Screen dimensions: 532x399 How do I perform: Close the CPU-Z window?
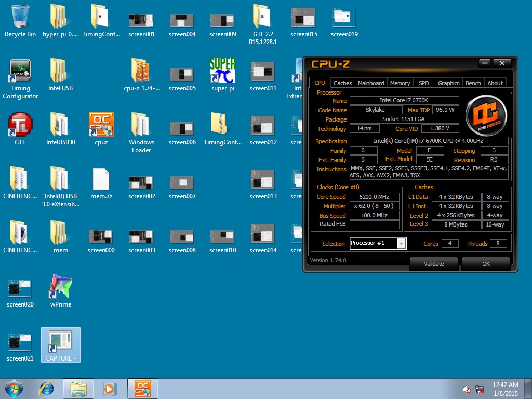(x=502, y=63)
